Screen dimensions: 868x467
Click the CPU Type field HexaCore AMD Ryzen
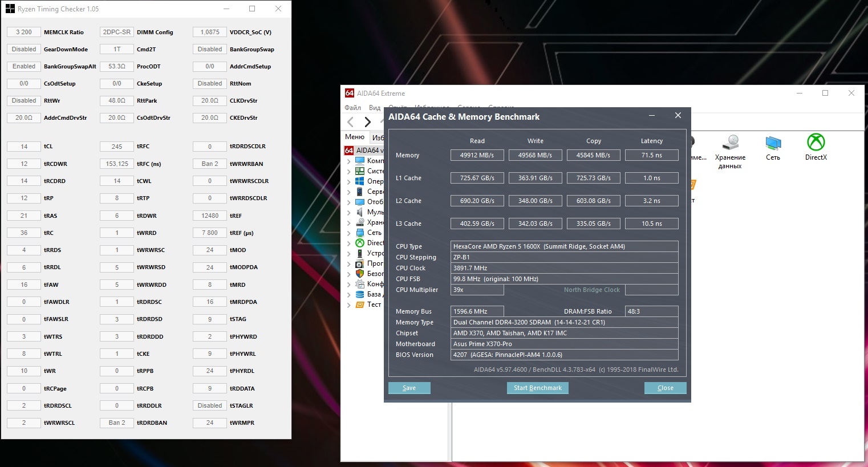click(565, 246)
